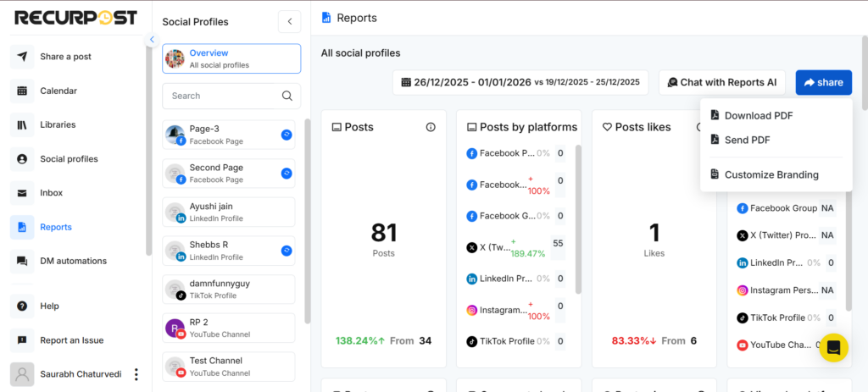Choose Customize Branding from the share menu
The width and height of the screenshot is (868, 392).
(771, 174)
